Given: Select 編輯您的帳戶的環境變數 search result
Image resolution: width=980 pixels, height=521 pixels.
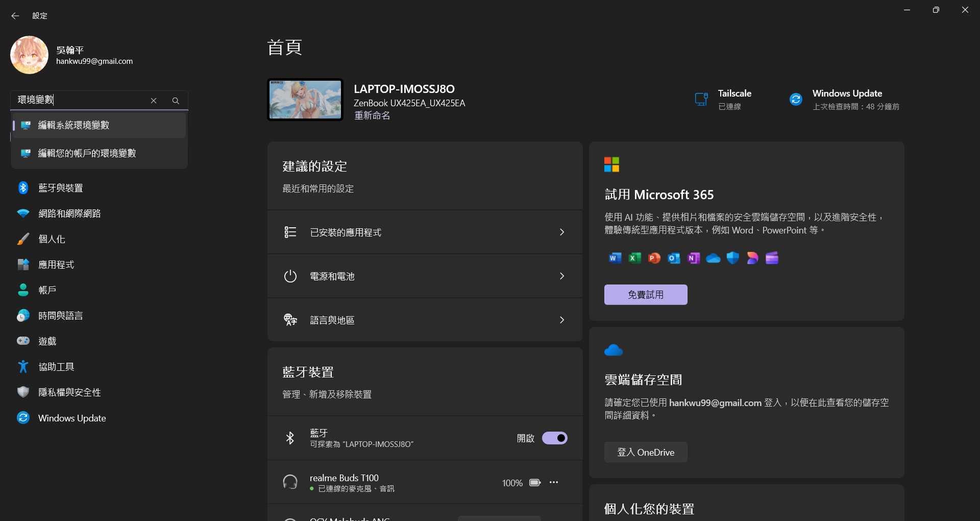Looking at the screenshot, I should pyautogui.click(x=99, y=153).
